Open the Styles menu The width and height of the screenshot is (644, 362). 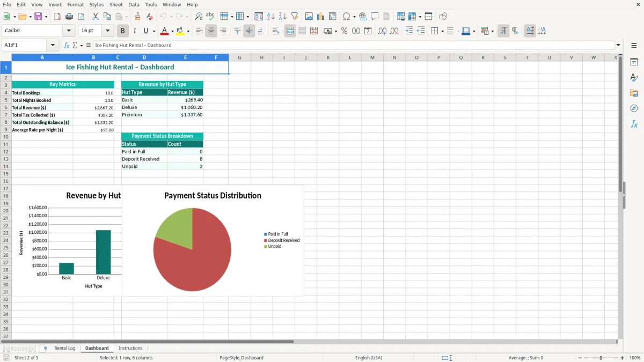click(97, 4)
